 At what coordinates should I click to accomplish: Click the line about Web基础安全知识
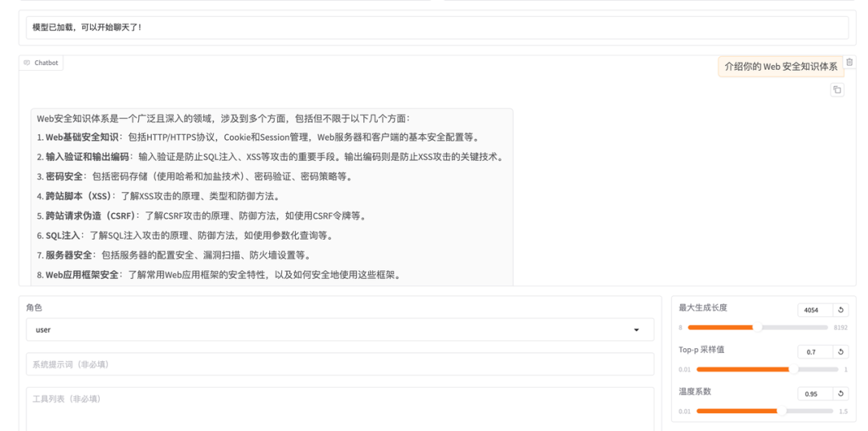click(258, 137)
